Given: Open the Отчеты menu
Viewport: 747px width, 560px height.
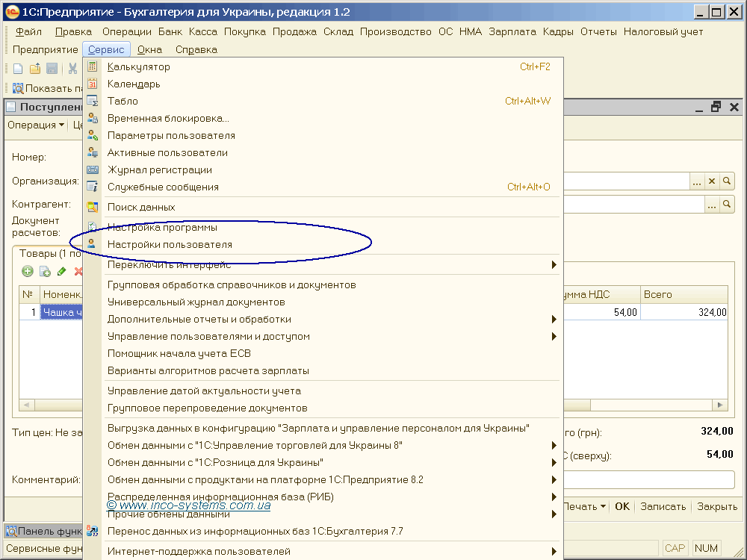Looking at the screenshot, I should click(598, 31).
